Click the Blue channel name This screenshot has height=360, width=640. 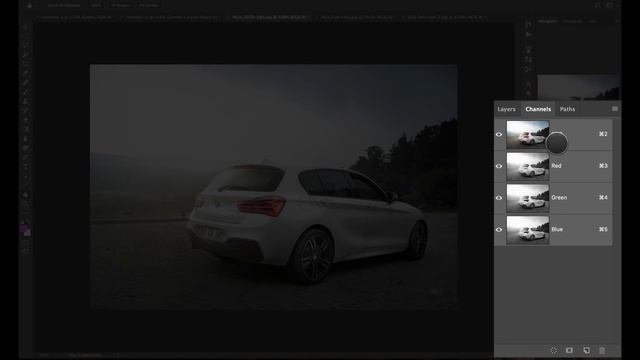pos(557,229)
